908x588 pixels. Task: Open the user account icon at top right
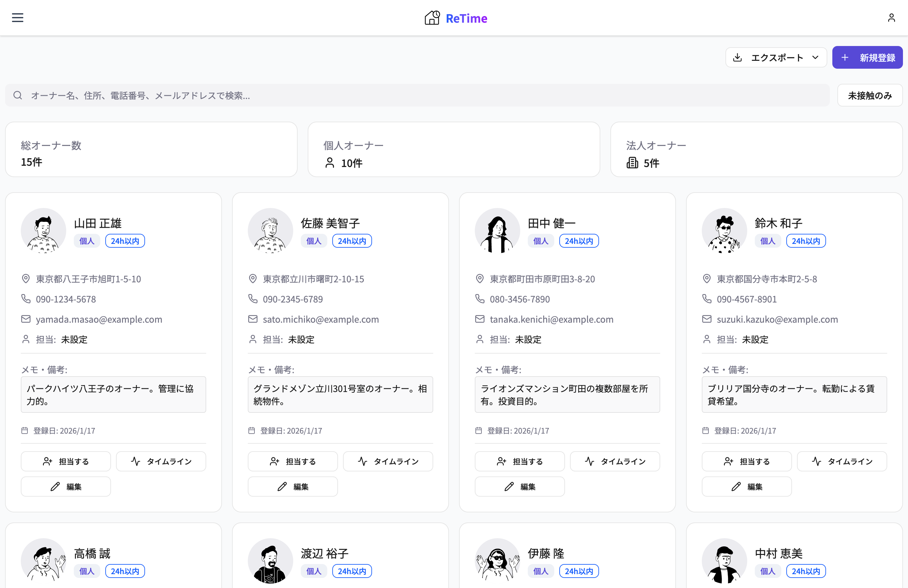[892, 18]
